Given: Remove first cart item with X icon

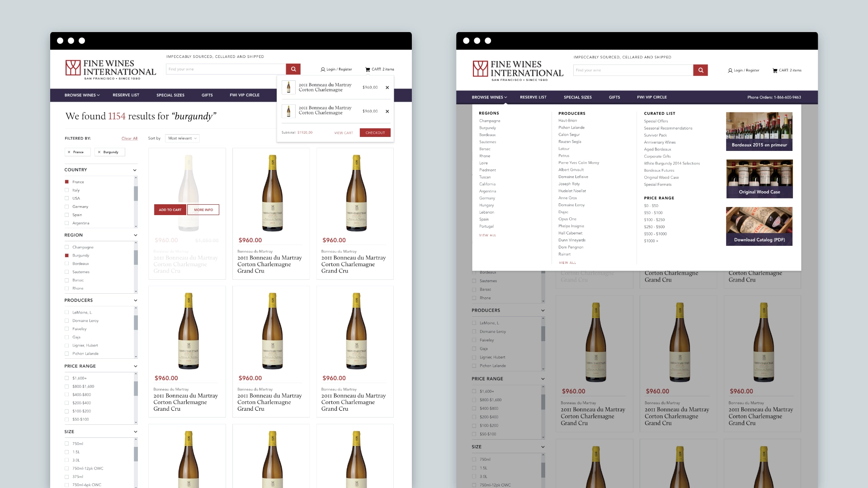Looking at the screenshot, I should (387, 88).
